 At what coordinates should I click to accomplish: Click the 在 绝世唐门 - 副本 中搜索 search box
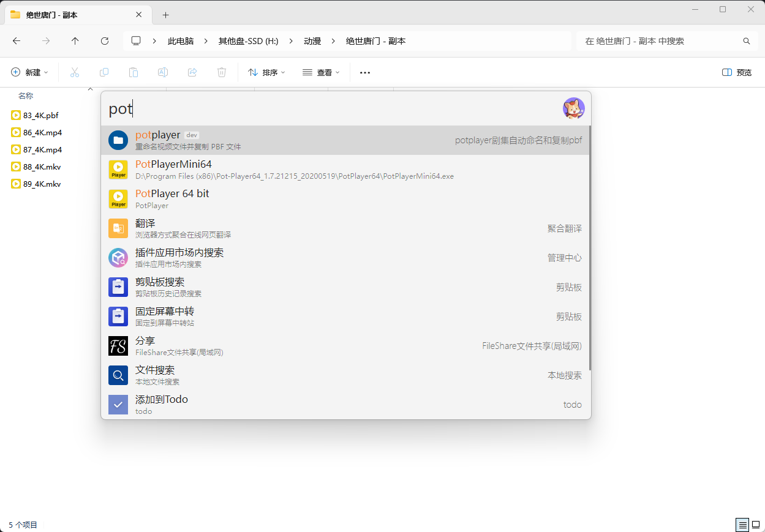(x=667, y=41)
